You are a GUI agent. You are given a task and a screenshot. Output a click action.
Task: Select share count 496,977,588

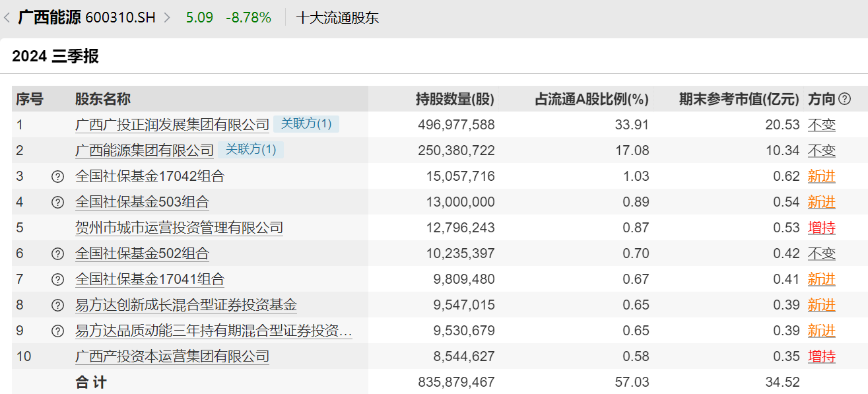coord(456,125)
